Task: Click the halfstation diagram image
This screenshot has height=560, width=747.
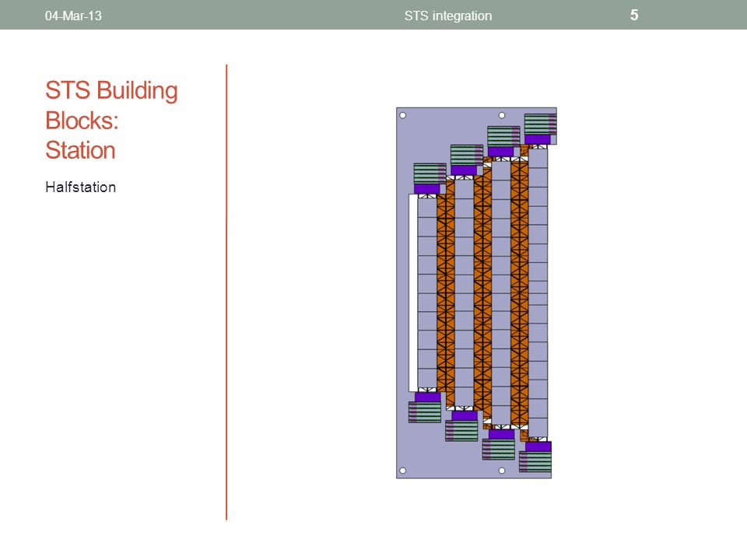Action: point(476,293)
